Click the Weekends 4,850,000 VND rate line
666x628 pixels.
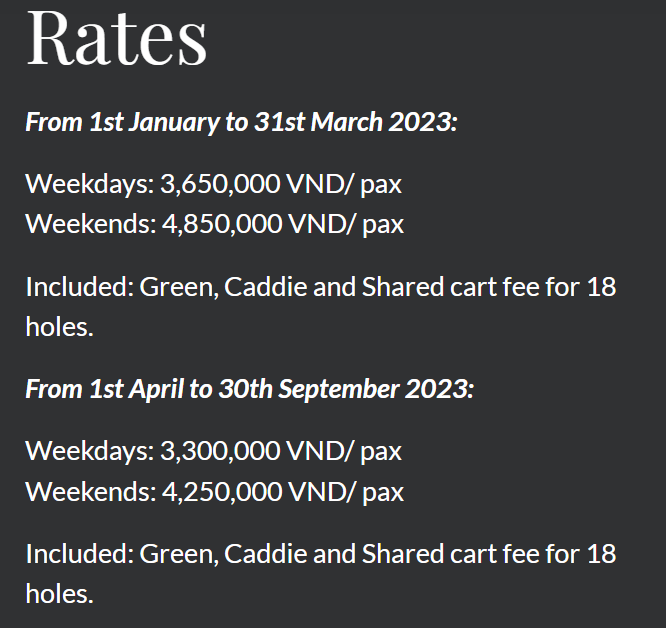pyautogui.click(x=214, y=224)
